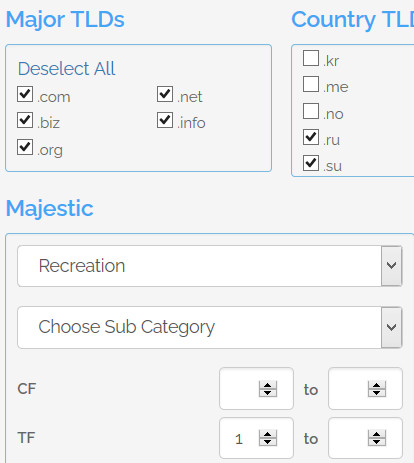The width and height of the screenshot is (414, 463).
Task: Click the TF minimum stepper arrows
Action: click(268, 438)
